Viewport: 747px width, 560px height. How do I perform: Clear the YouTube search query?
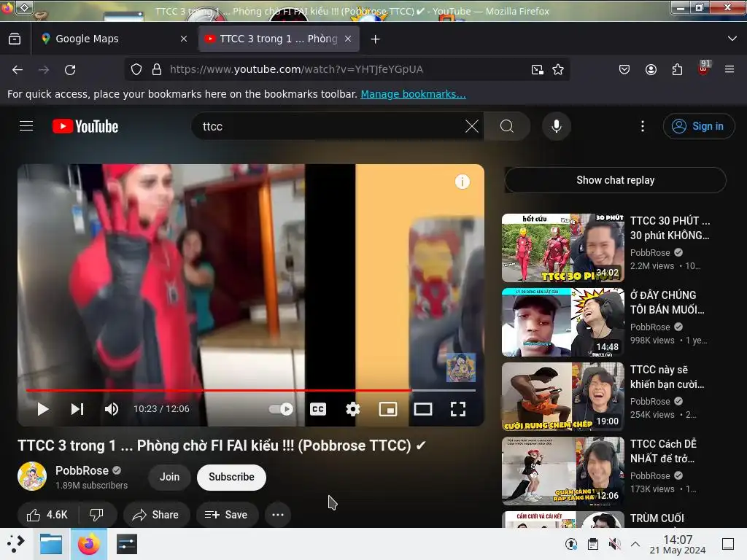point(472,126)
